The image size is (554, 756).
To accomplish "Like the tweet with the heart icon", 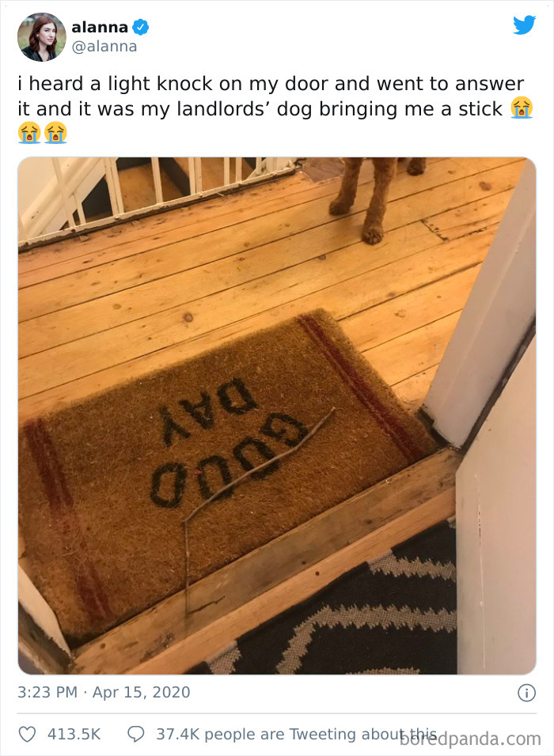I will (27, 734).
